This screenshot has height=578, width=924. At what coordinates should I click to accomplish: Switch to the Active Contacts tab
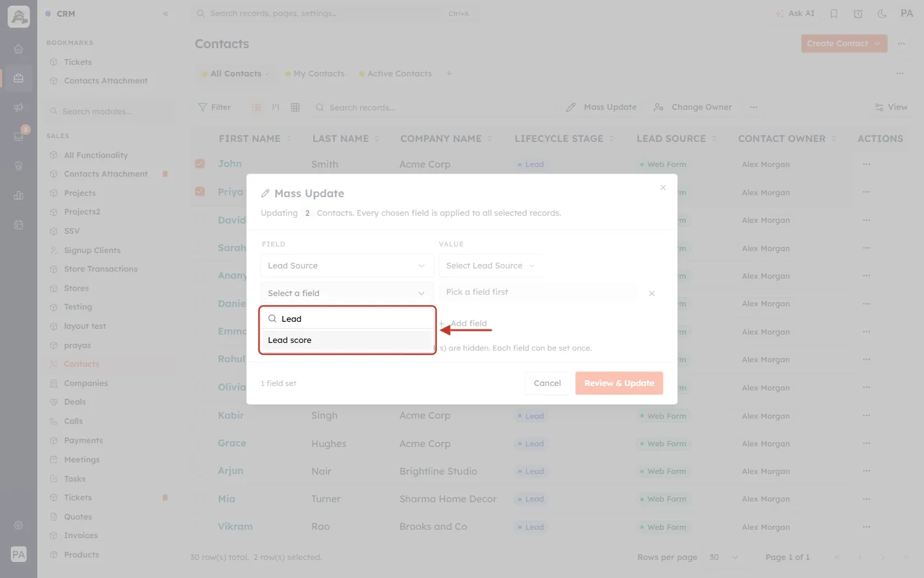(395, 74)
